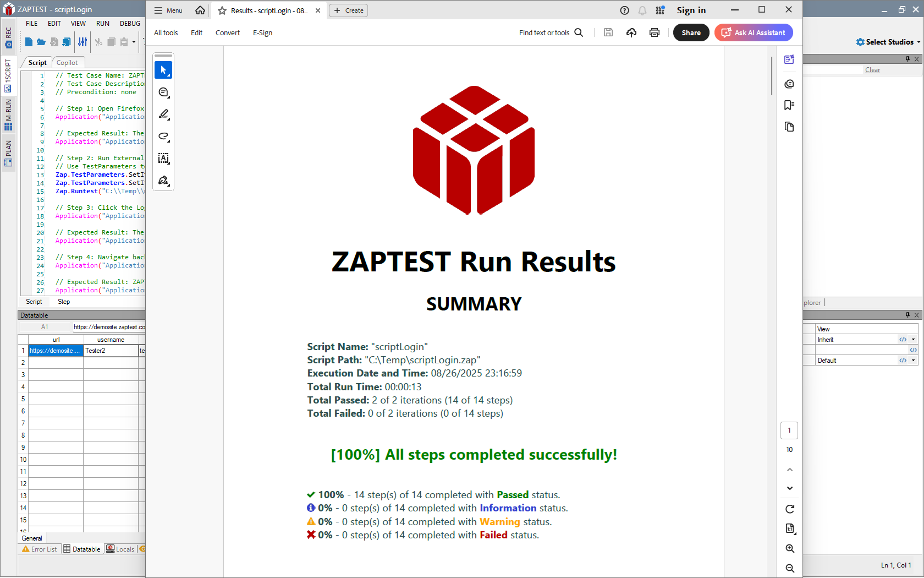Open the Convert menu in Acrobat

pyautogui.click(x=228, y=33)
